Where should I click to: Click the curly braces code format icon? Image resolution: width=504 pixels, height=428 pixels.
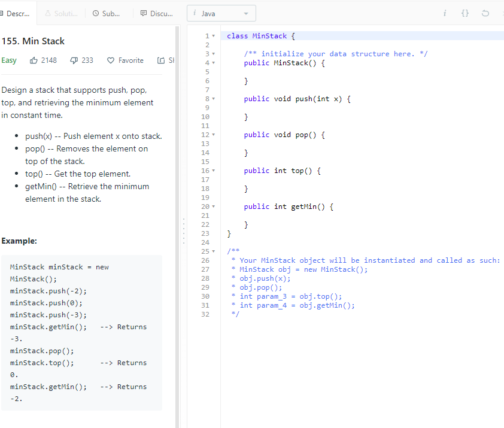point(465,13)
